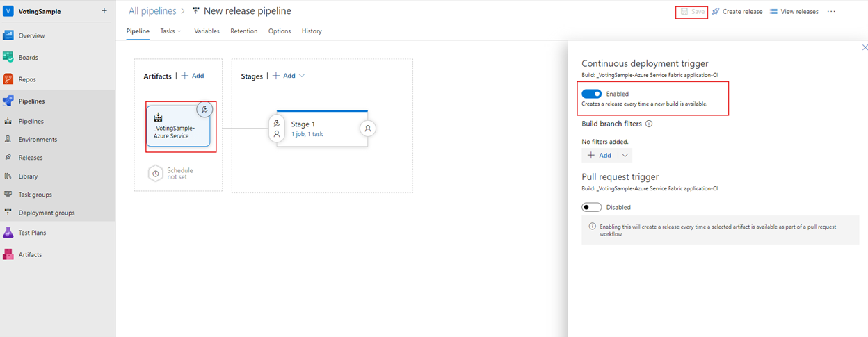Image resolution: width=868 pixels, height=337 pixels.
Task: Click the Pipelines sub-item icon
Action: pyautogui.click(x=8, y=121)
